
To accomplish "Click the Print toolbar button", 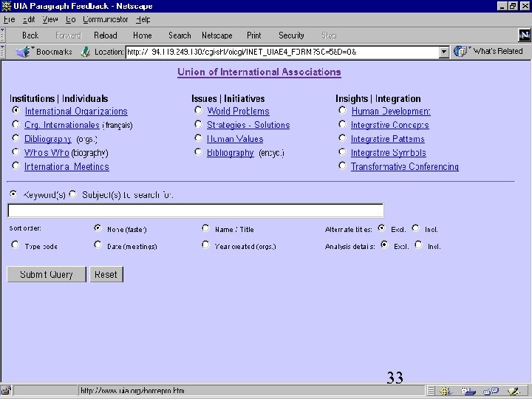I will tap(253, 35).
